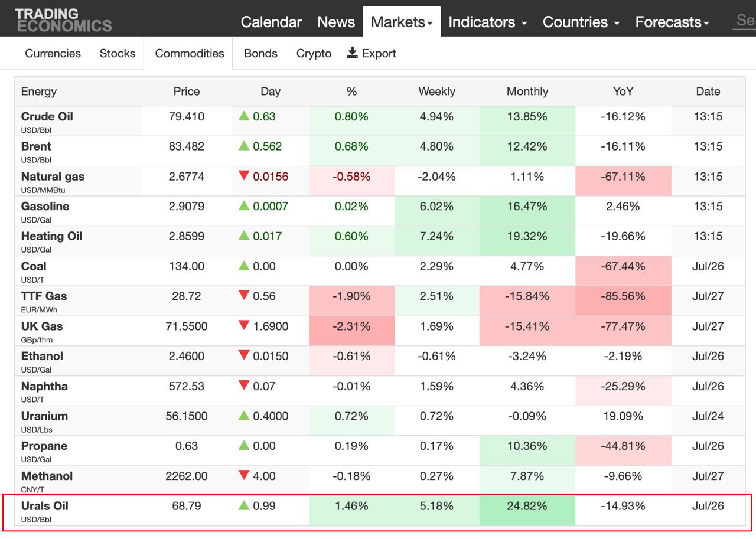Click the Trading Economics logo
Image resolution: width=756 pixels, height=539 pixels.
pyautogui.click(x=63, y=20)
